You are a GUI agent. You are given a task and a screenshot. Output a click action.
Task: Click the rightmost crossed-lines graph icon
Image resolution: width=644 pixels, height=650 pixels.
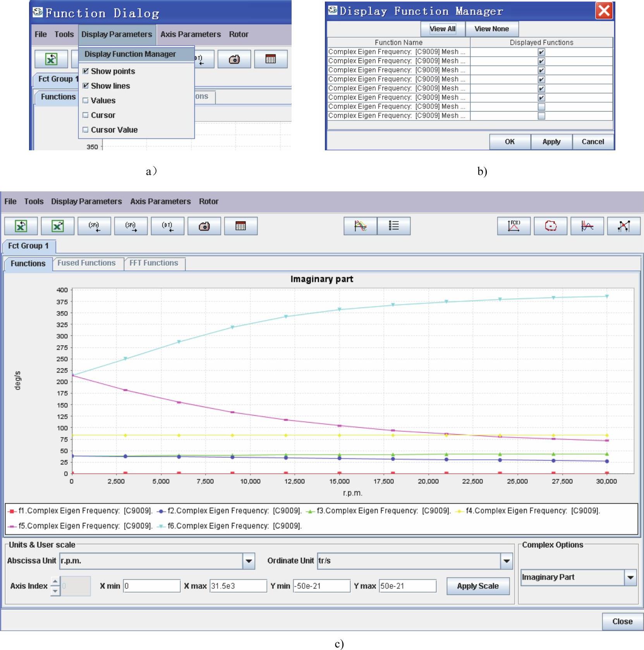pyautogui.click(x=623, y=226)
